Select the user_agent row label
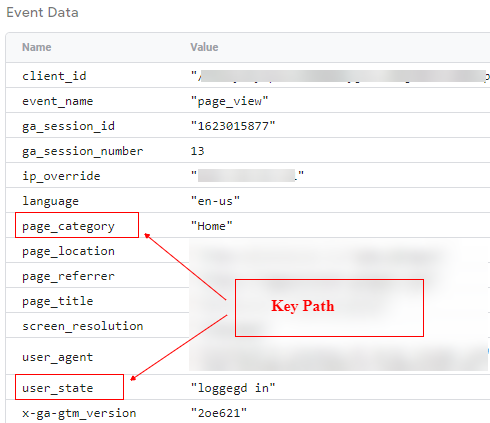Image resolution: width=490 pixels, height=423 pixels. [57, 357]
